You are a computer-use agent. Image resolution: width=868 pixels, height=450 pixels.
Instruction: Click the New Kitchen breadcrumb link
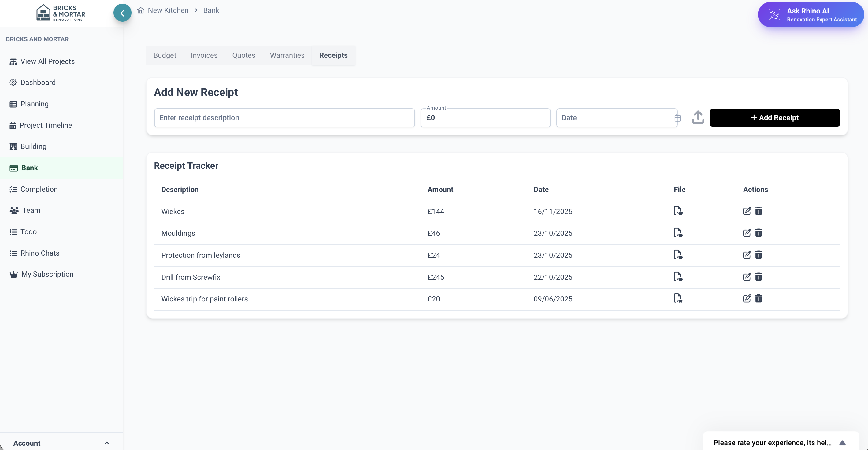point(168,10)
